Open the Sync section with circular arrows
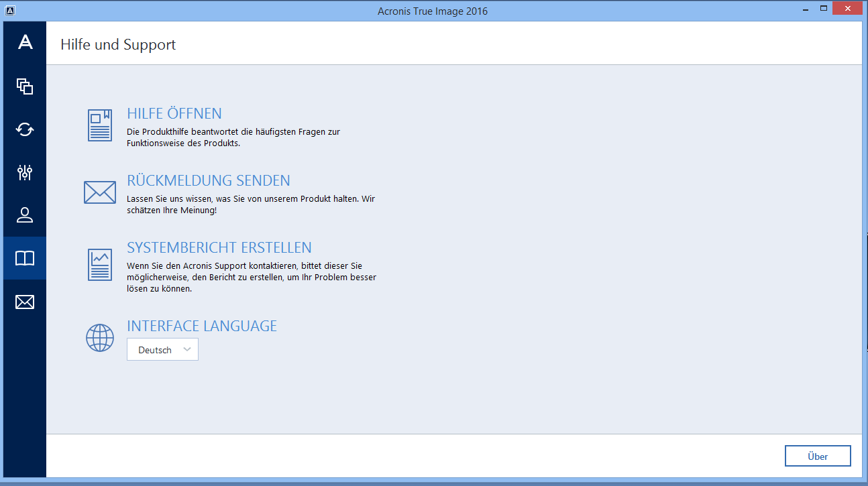Image resolution: width=868 pixels, height=486 pixels. (25, 129)
